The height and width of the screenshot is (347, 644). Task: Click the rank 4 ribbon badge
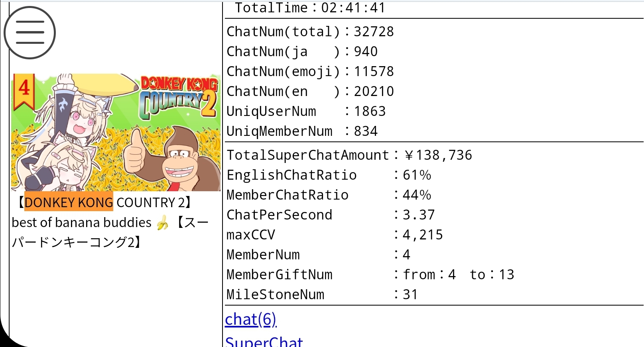click(x=24, y=91)
